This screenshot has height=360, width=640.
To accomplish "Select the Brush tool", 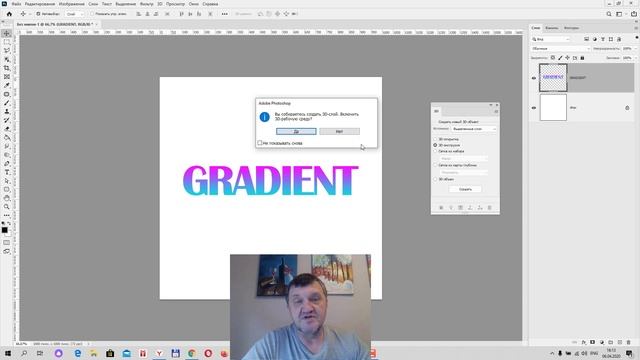I will [x=7, y=103].
